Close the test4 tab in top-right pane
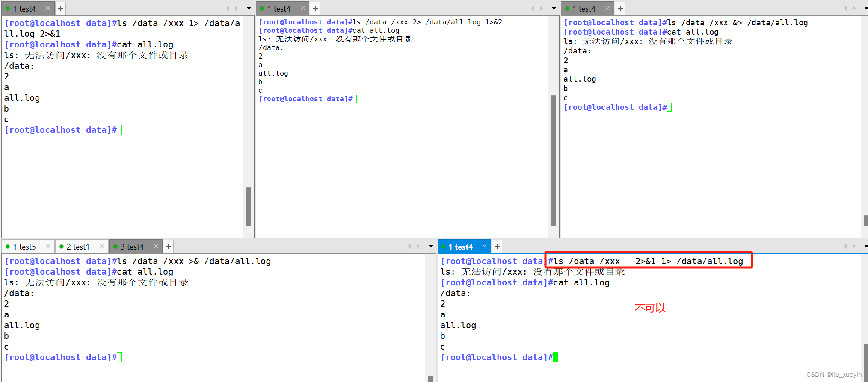Image resolution: width=868 pixels, height=382 pixels. click(x=607, y=8)
